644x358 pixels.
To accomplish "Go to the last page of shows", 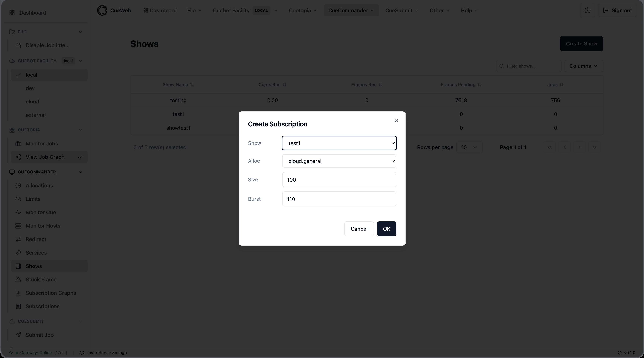I will click(594, 147).
